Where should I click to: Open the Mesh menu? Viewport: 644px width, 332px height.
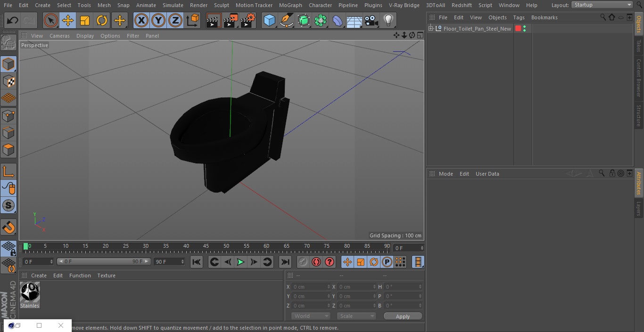click(104, 5)
